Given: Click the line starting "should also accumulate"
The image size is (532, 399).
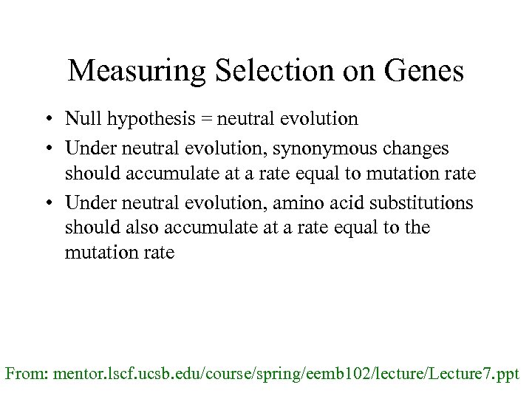Looking at the screenshot, I should 247,228.
